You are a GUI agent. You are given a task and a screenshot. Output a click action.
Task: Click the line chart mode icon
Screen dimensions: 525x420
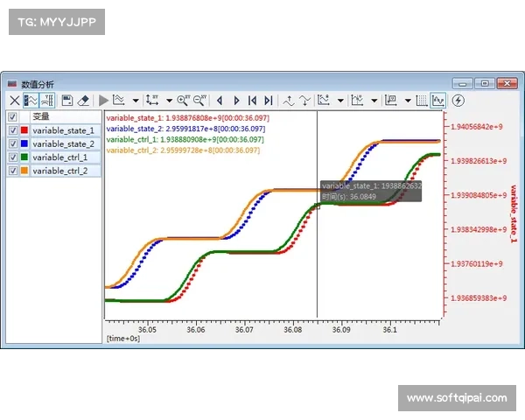click(x=119, y=100)
